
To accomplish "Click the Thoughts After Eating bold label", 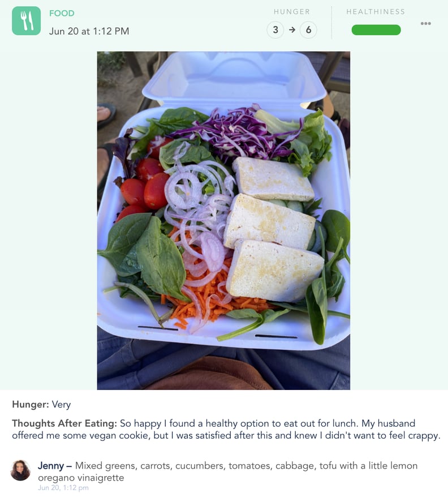I will click(64, 423).
